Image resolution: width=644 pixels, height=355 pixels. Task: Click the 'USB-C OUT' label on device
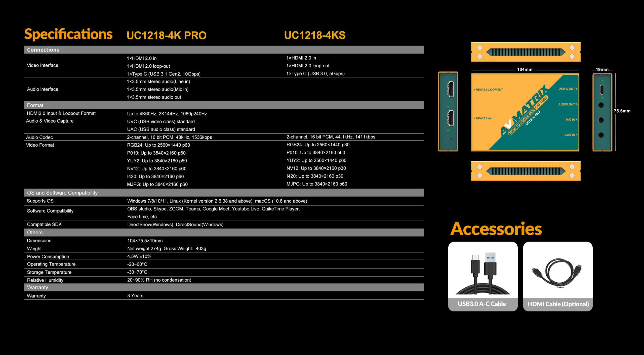pyautogui.click(x=568, y=89)
